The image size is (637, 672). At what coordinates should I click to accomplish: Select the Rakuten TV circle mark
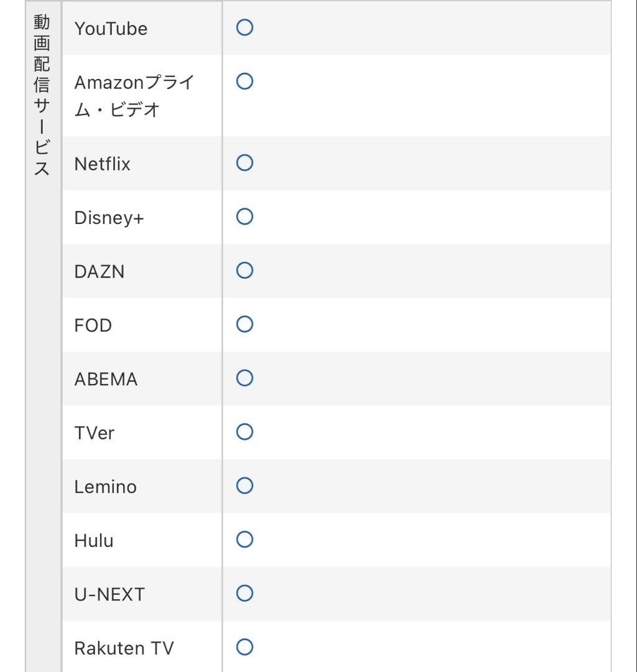(x=245, y=647)
